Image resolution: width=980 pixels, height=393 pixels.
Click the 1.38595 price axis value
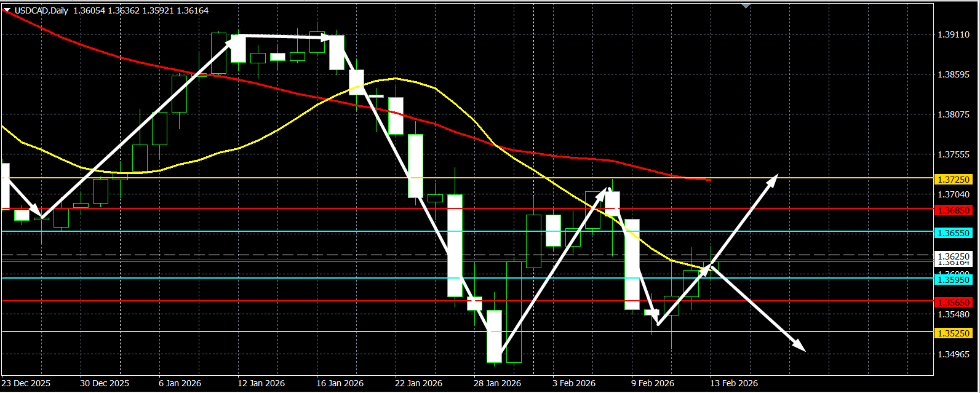click(954, 74)
